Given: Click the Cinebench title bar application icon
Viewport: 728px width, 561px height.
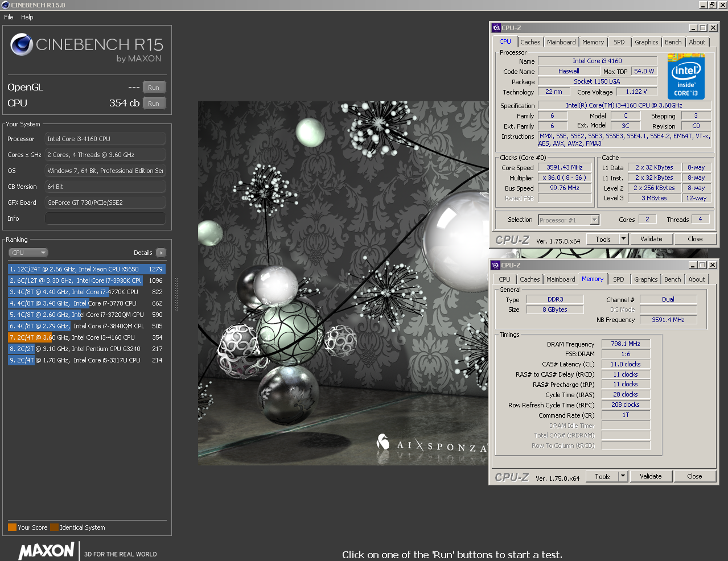Looking at the screenshot, I should pyautogui.click(x=6, y=5).
